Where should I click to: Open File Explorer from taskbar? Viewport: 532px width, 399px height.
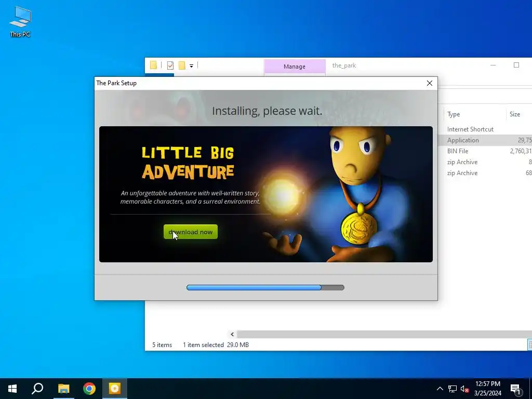point(63,389)
